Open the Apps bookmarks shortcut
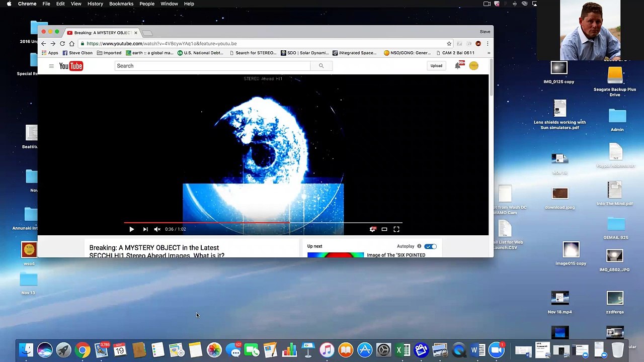Viewport: 644px width, 362px height. point(50,53)
